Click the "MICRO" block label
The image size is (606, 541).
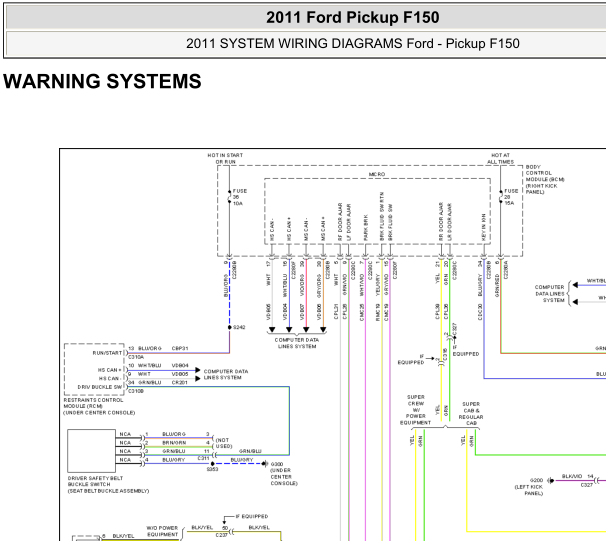point(377,174)
